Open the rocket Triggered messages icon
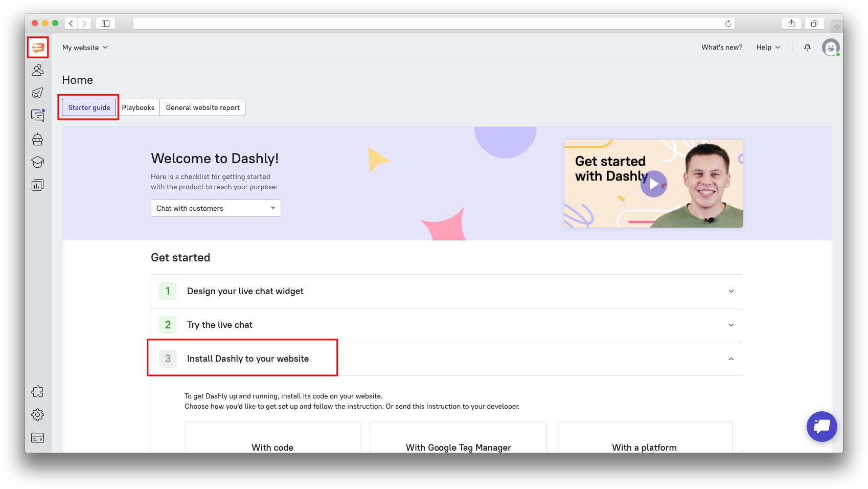Image resolution: width=868 pixels, height=489 pixels. (38, 93)
